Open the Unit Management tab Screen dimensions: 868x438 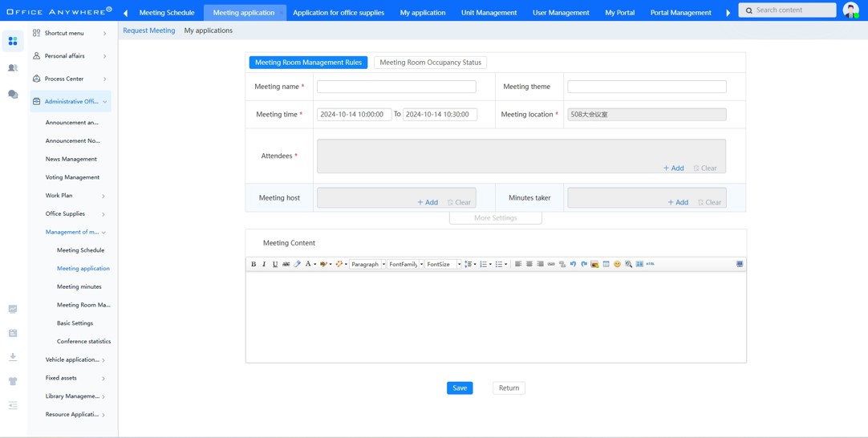489,12
